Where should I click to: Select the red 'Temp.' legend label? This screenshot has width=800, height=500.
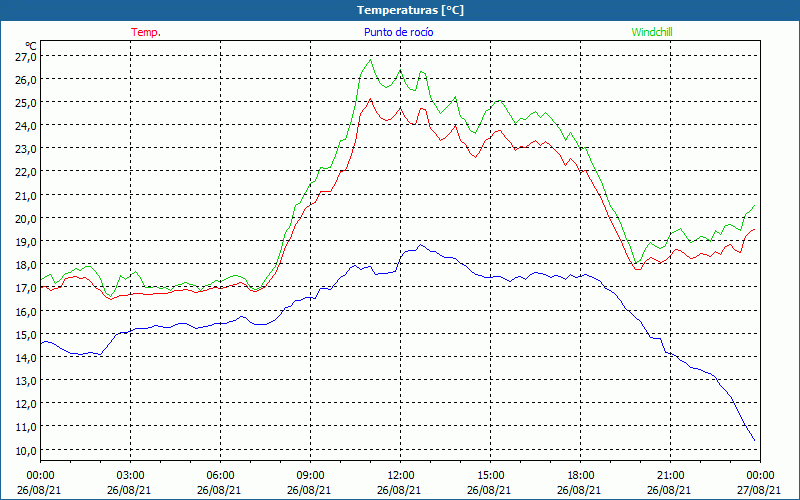coord(146,32)
